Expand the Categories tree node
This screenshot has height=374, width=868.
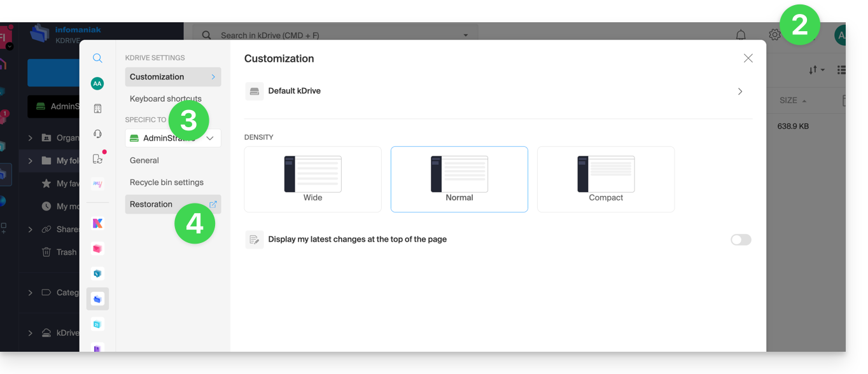pos(31,293)
